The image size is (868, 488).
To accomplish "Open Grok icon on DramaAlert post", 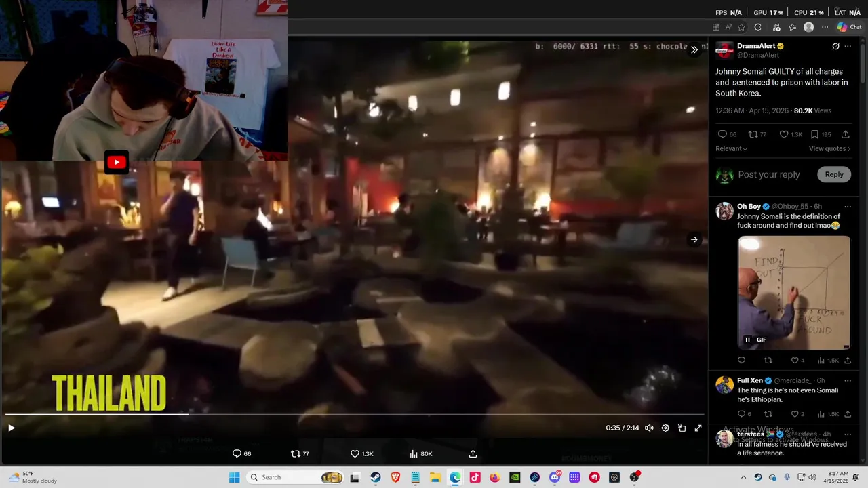I will [835, 46].
